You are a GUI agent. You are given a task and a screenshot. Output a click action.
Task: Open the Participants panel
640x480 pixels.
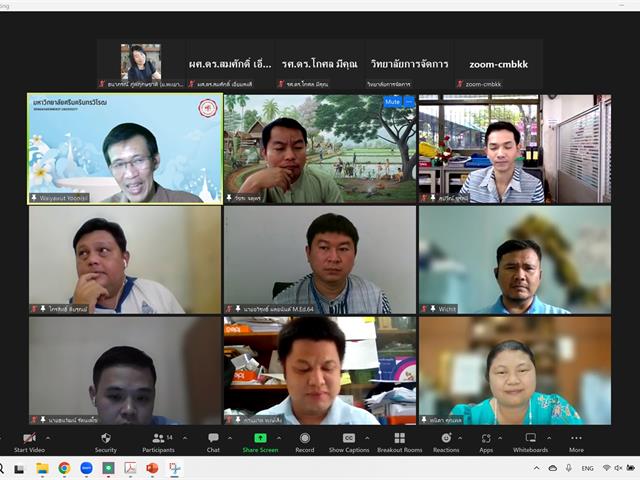158,442
